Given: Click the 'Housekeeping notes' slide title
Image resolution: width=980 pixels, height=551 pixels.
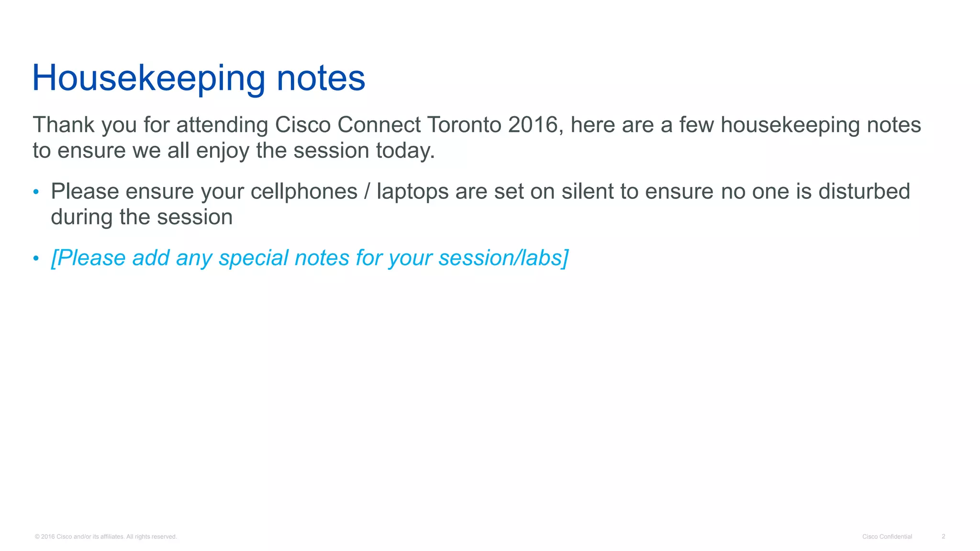Looking at the screenshot, I should click(x=199, y=78).
